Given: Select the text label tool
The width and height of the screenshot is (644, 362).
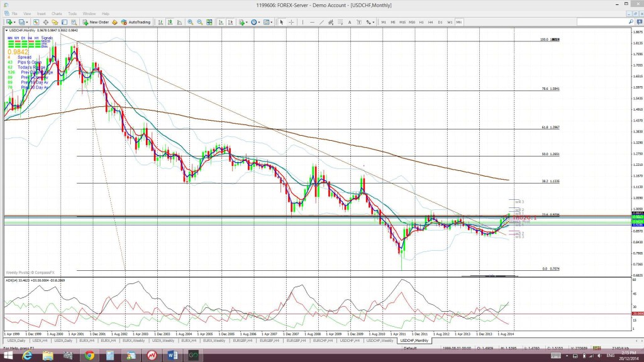Looking at the screenshot, I should [359, 22].
